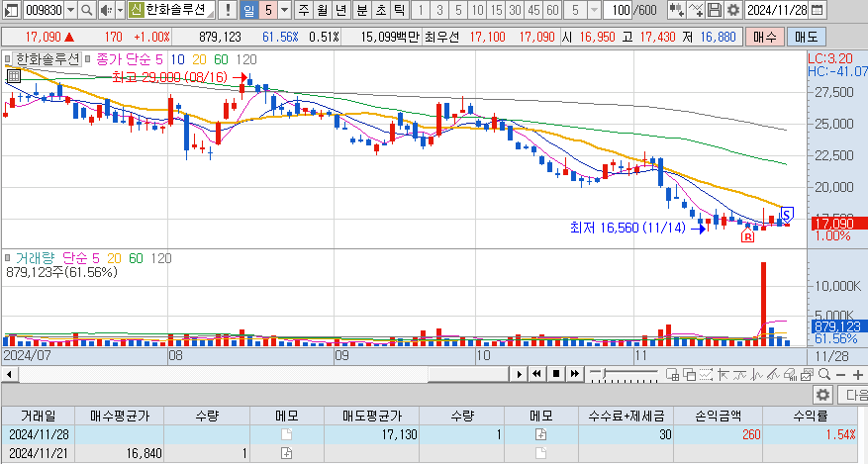Expand the speaker options dropdown arrow

(120, 10)
